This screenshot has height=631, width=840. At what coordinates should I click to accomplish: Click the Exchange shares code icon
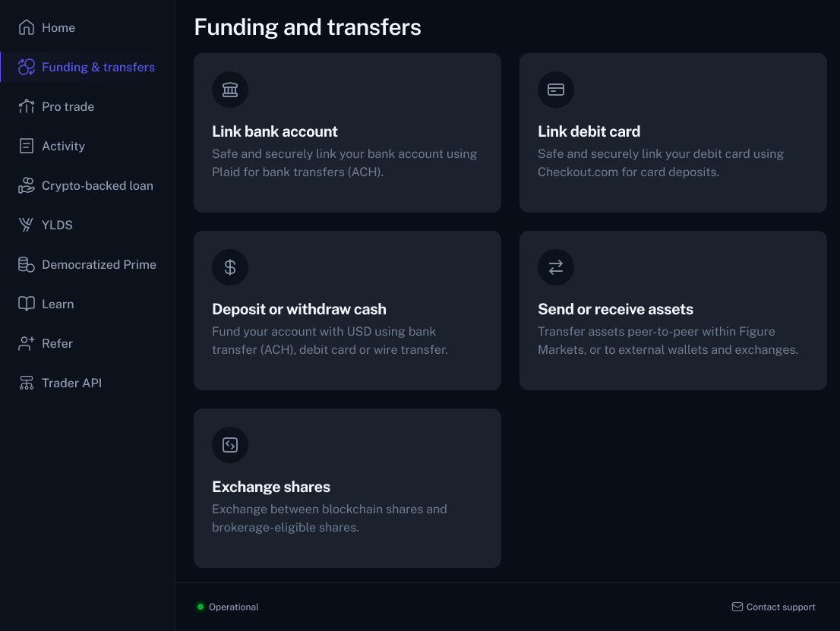(230, 445)
